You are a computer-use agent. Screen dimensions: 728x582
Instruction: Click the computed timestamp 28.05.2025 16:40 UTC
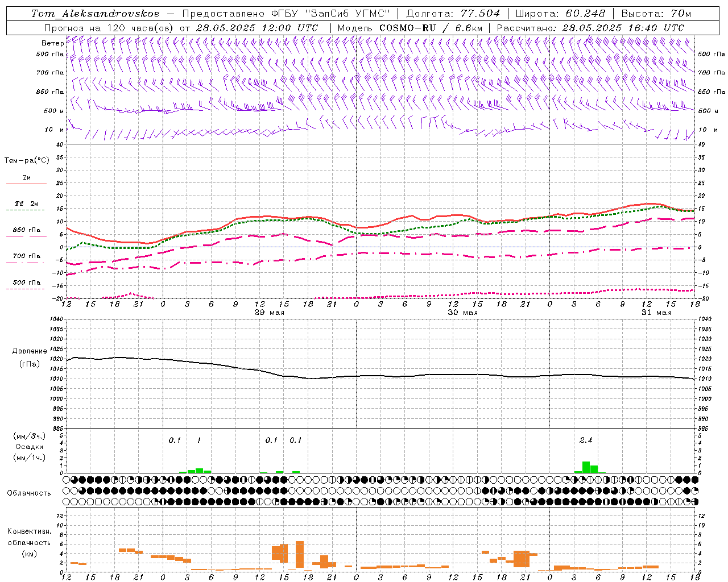point(623,27)
